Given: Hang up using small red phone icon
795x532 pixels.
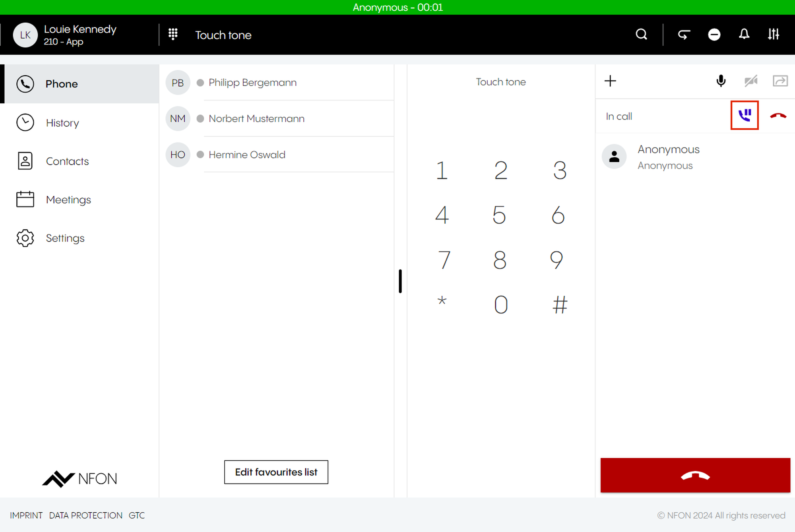Looking at the screenshot, I should coord(778,116).
